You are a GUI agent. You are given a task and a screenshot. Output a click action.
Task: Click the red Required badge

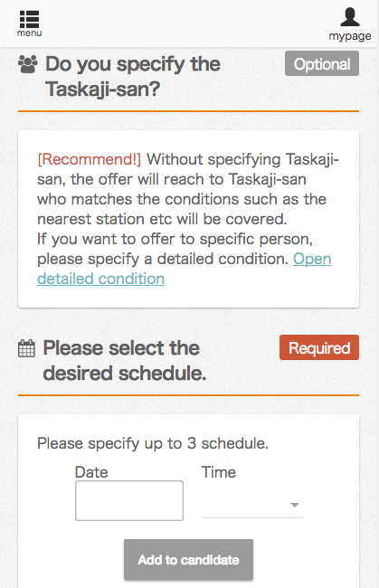coord(319,347)
